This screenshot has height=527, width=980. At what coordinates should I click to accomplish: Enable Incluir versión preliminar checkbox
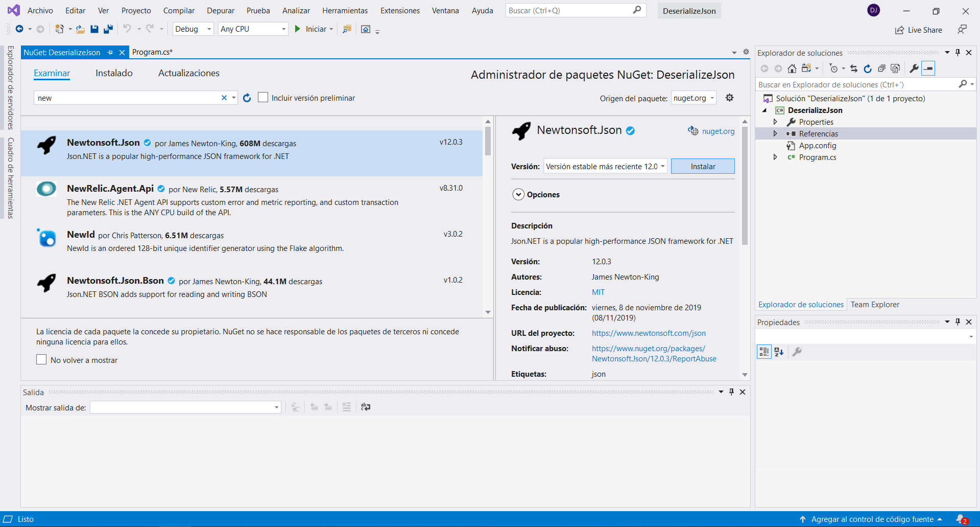coord(263,98)
